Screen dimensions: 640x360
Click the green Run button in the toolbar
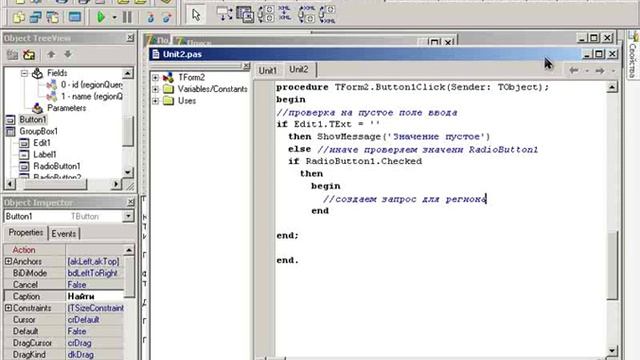(100, 17)
